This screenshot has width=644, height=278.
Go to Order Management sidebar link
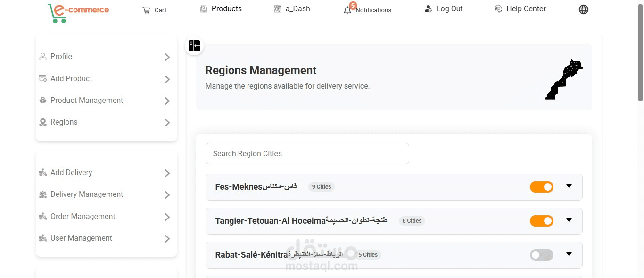105,217
